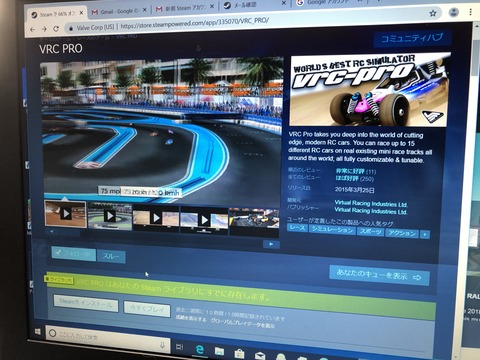Bookmark this page with the star icon
The width and height of the screenshot is (480, 360).
tap(433, 14)
